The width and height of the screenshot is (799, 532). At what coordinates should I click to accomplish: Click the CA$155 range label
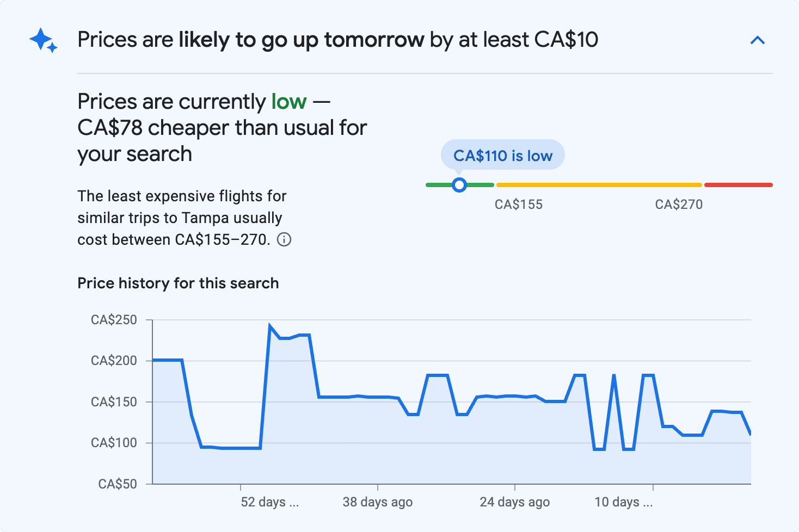coord(518,205)
